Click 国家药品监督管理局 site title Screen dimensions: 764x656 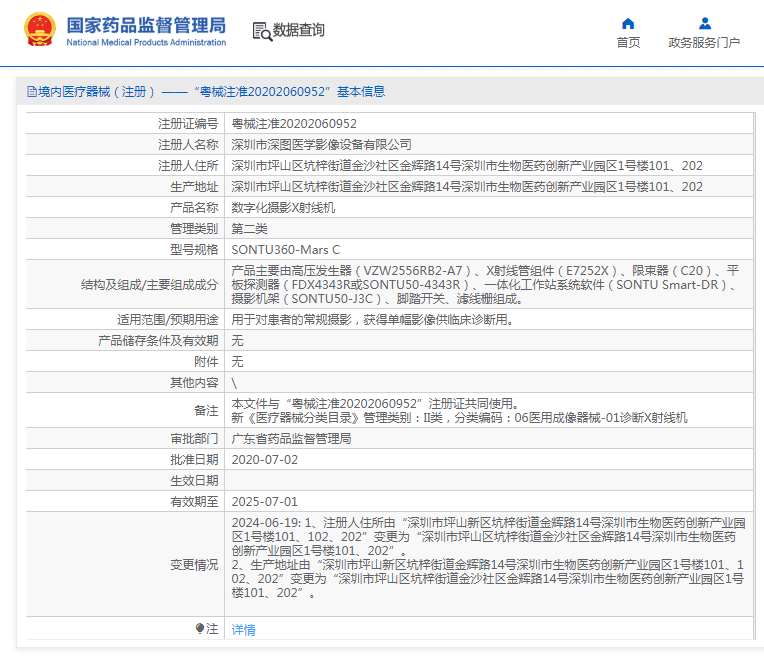pos(146,25)
